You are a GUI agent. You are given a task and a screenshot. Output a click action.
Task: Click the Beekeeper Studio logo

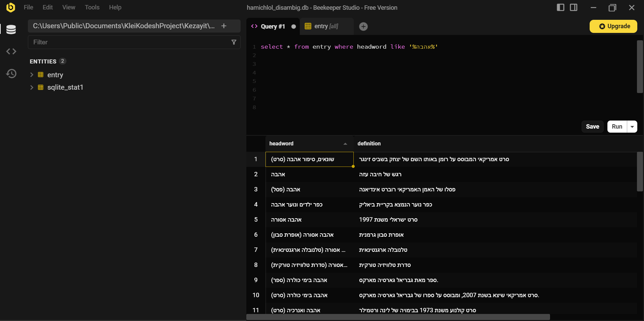pyautogui.click(x=11, y=7)
